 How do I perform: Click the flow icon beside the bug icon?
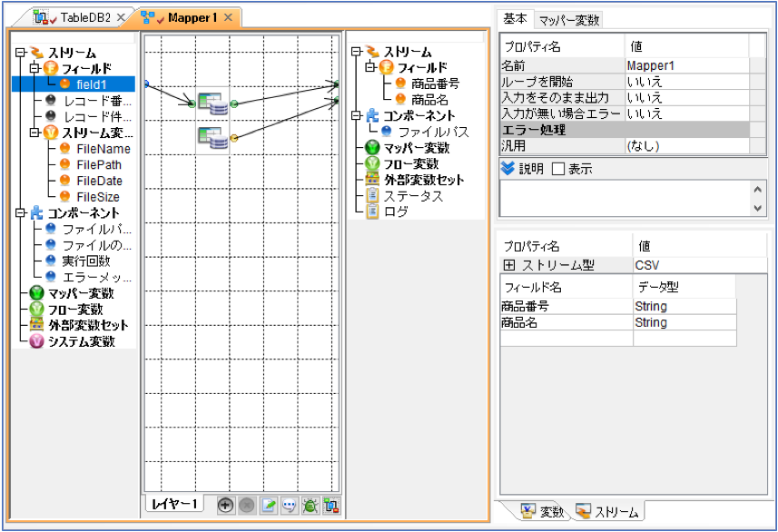(x=331, y=505)
